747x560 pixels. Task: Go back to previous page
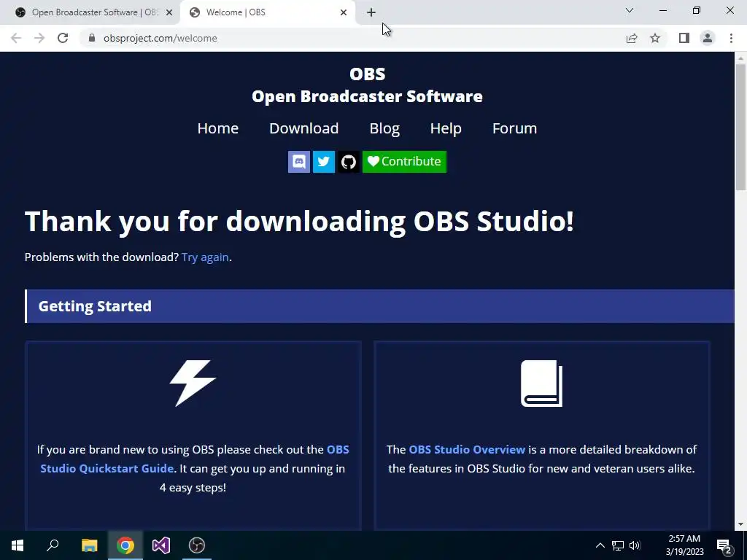tap(16, 38)
